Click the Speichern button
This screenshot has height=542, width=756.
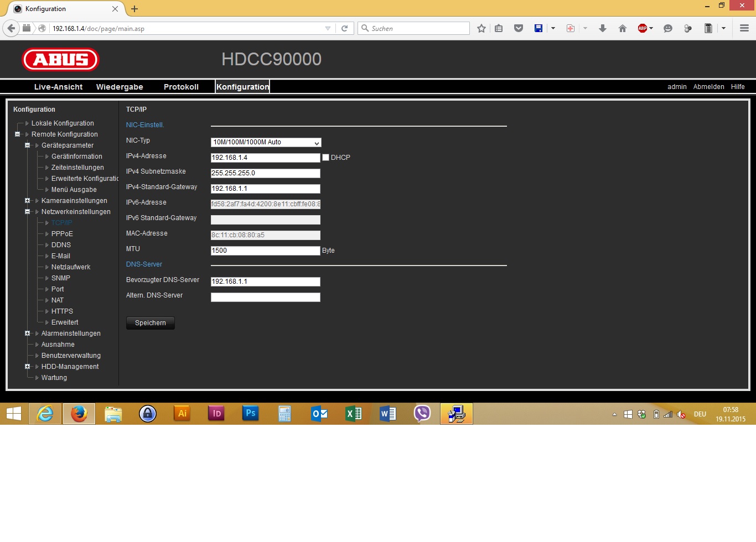151,323
